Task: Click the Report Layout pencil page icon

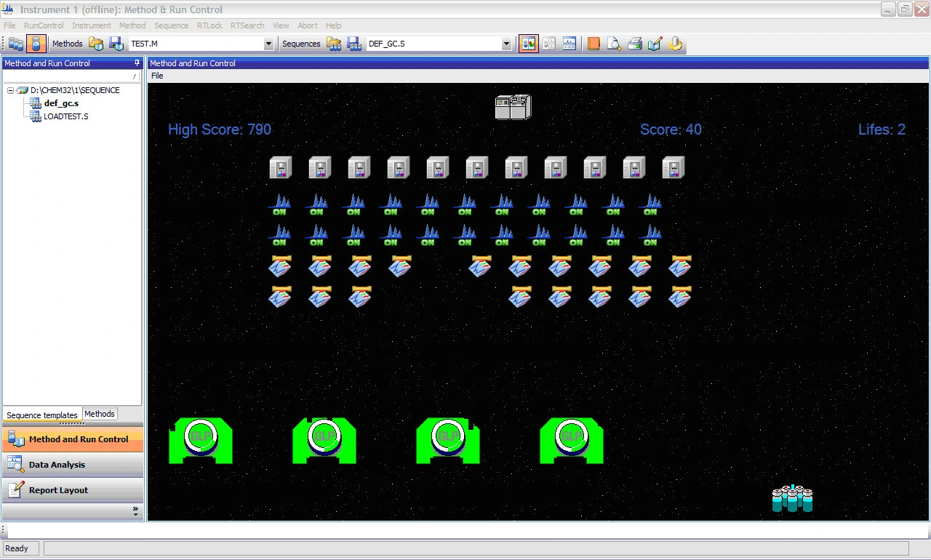Action: coord(15,490)
